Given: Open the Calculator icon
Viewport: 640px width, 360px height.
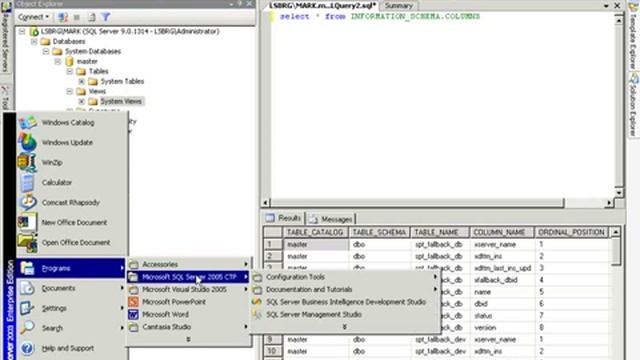Looking at the screenshot, I should coord(27,182).
